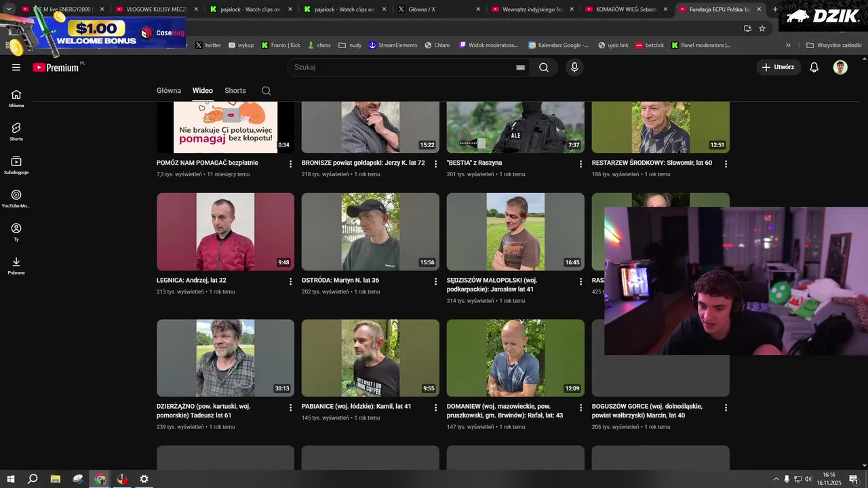This screenshot has width=868, height=488.
Task: Open the Kalendarz Google bookmark
Action: pyautogui.click(x=559, y=45)
